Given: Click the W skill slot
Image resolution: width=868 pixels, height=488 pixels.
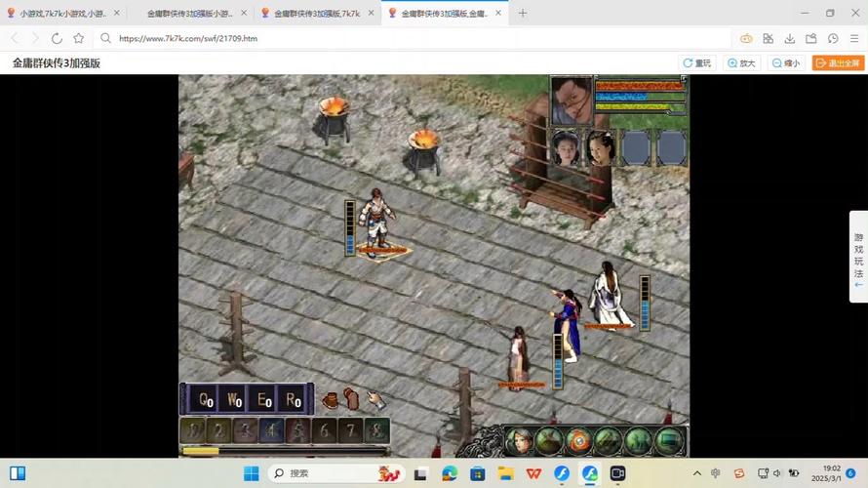Looking at the screenshot, I should pos(234,399).
